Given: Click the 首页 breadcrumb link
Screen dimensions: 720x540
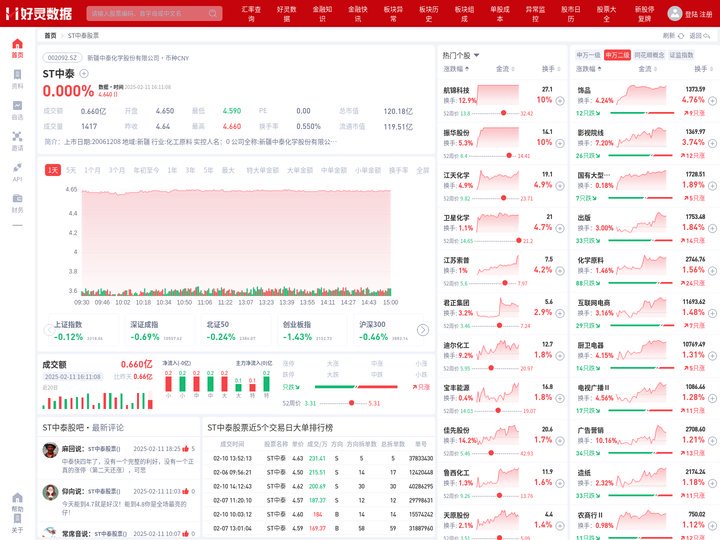Looking at the screenshot, I should [50, 36].
